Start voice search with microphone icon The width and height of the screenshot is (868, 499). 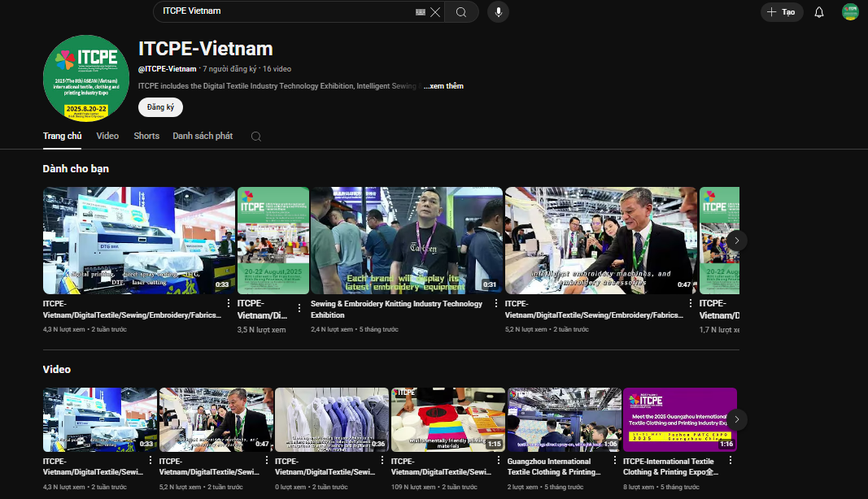[498, 12]
